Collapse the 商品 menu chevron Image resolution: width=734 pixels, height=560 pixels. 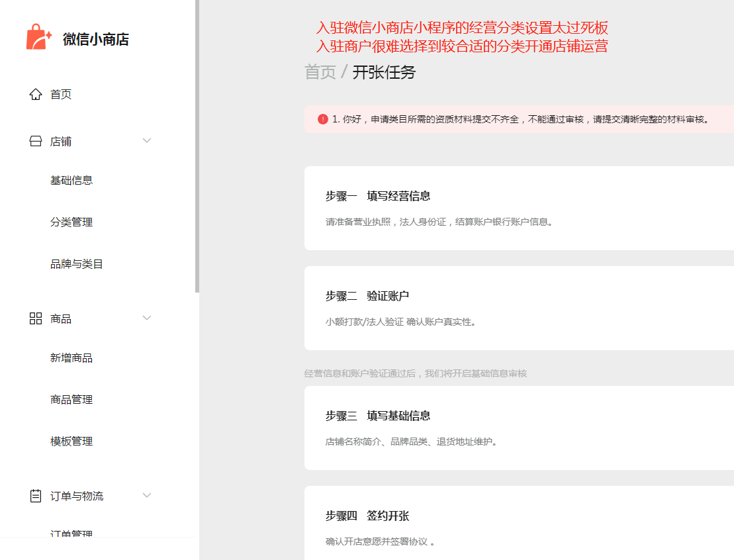147,318
